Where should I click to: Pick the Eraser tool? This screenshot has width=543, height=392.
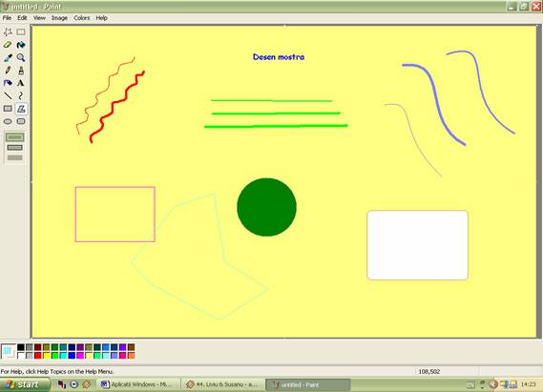[x=8, y=45]
